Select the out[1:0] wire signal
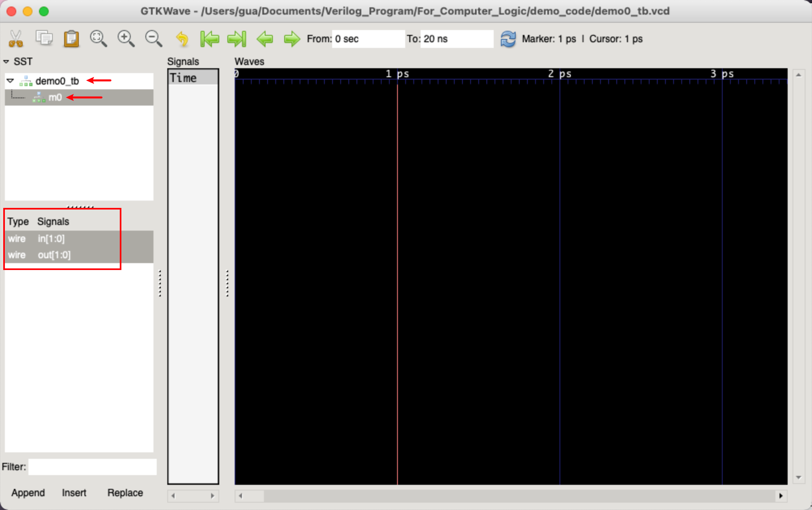Viewport: 812px width, 510px height. 79,255
